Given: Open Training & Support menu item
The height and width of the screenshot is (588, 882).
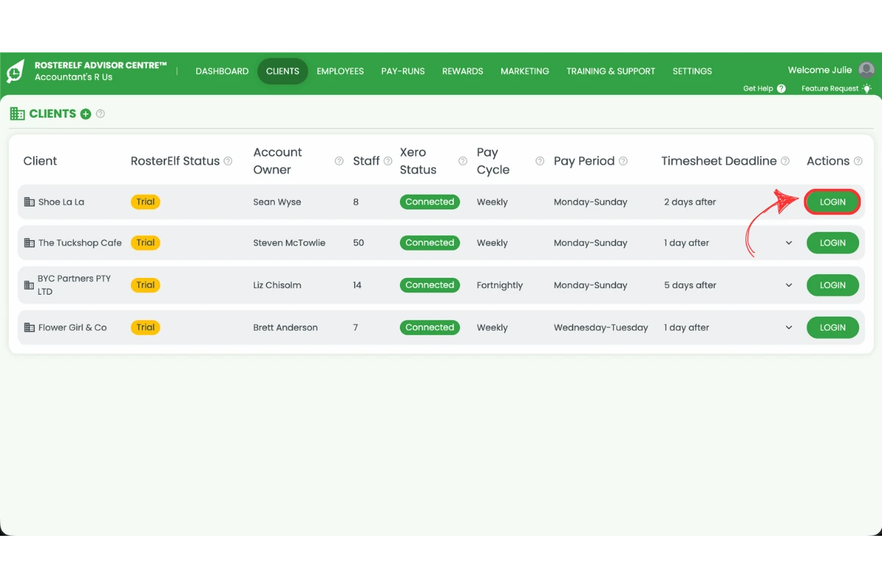Looking at the screenshot, I should (x=611, y=71).
